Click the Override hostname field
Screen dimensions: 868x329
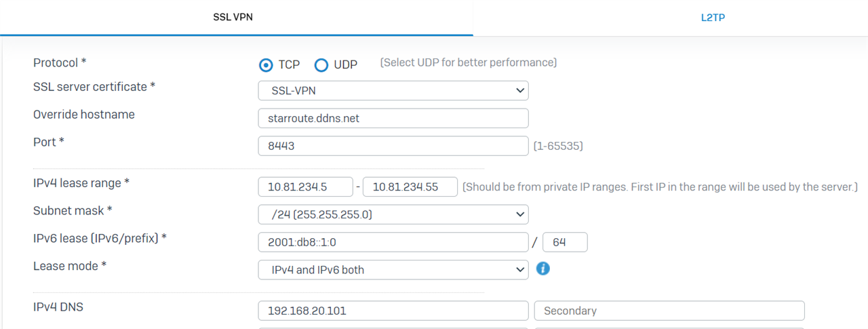[x=393, y=118]
